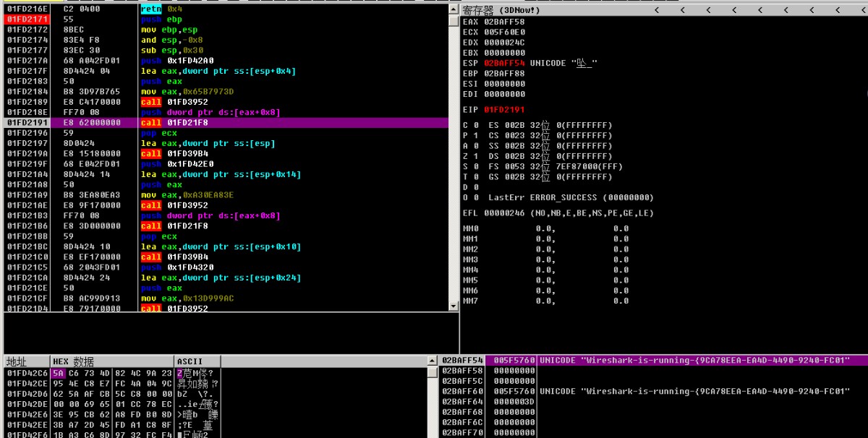
Task: Select the stack value 0000003D at 02BAFF64
Action: pos(514,401)
